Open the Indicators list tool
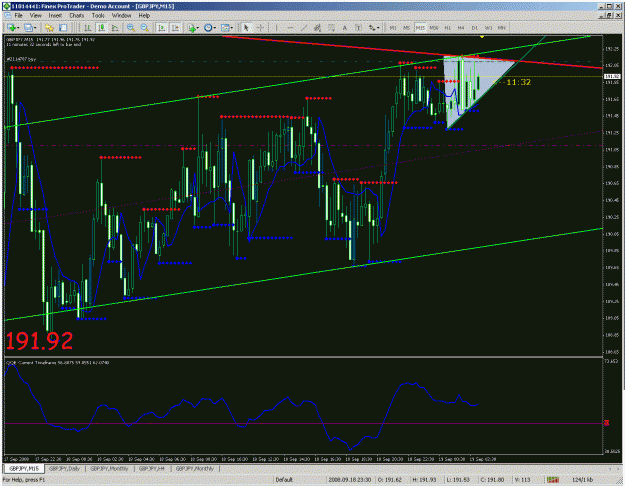Viewport: 625px width, 486px height. (192, 28)
